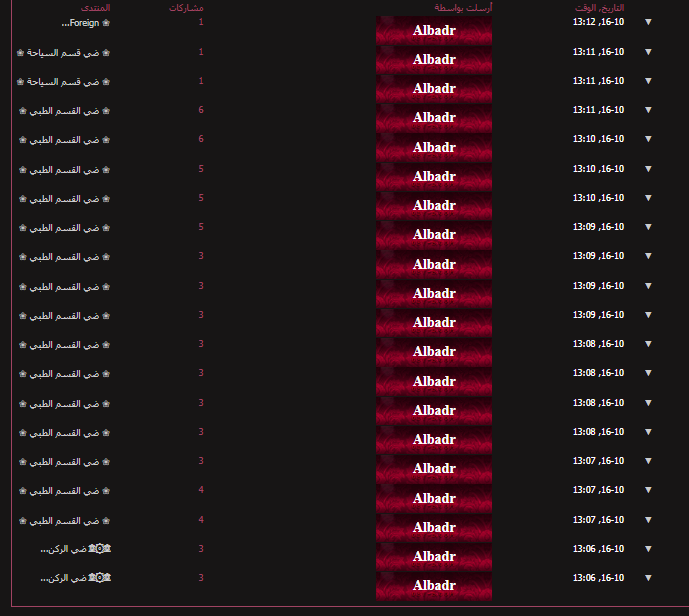Click the Albadr banner in the top row

click(x=434, y=30)
